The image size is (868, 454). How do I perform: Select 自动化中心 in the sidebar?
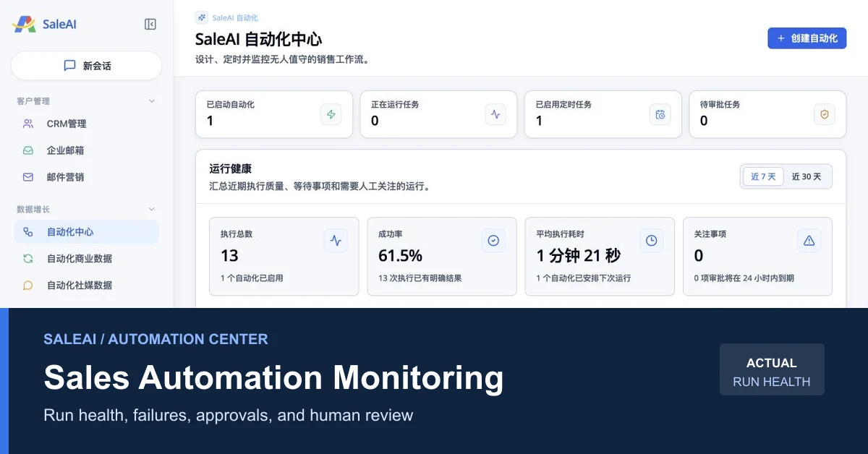[x=86, y=232]
